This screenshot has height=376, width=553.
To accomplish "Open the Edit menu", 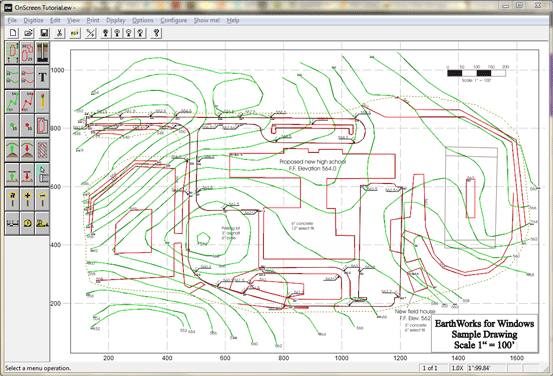I will click(x=55, y=20).
